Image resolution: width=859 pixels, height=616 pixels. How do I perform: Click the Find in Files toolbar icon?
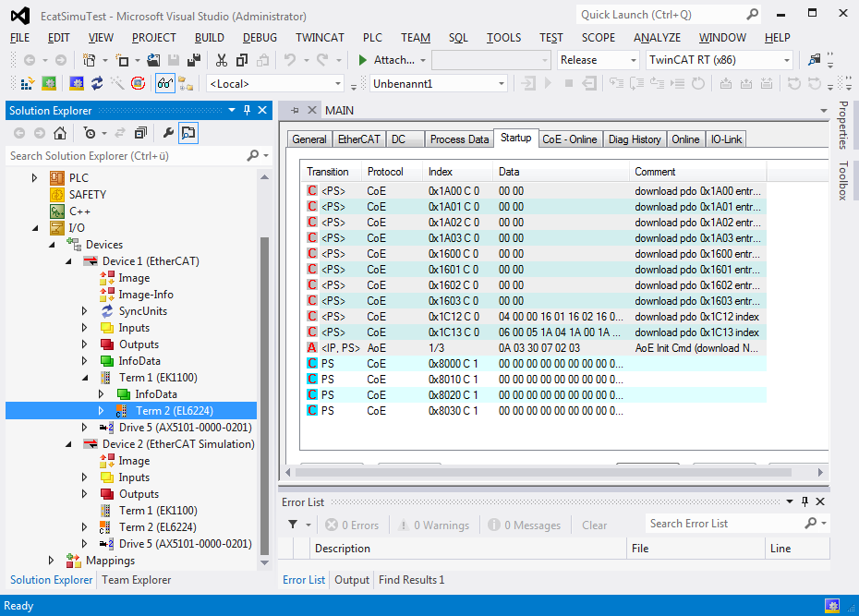[815, 60]
